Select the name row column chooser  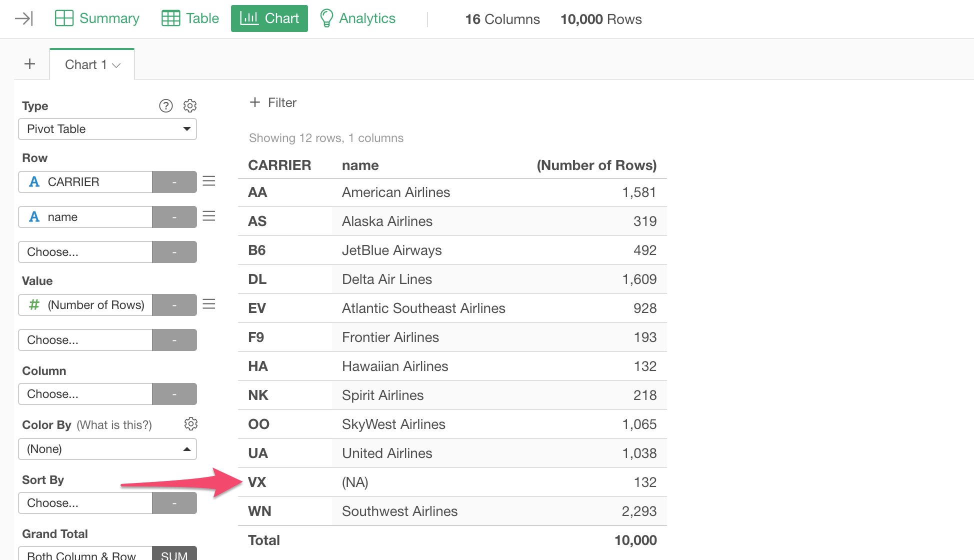click(x=85, y=217)
